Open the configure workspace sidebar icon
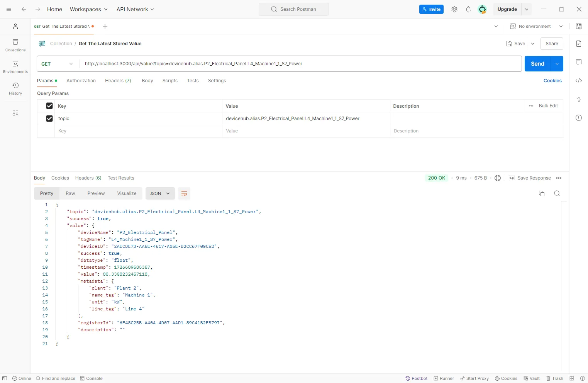 15,113
